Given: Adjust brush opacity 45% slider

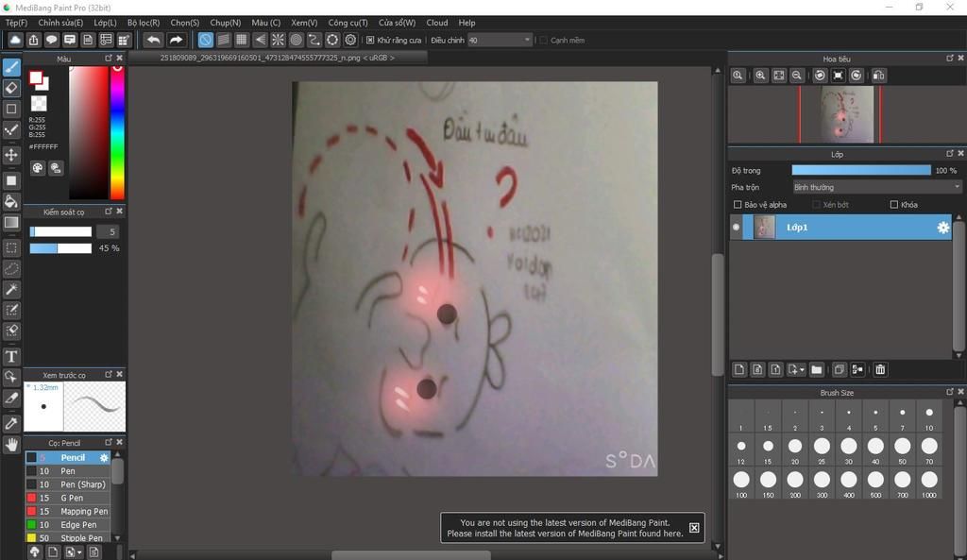Looking at the screenshot, I should 60,248.
